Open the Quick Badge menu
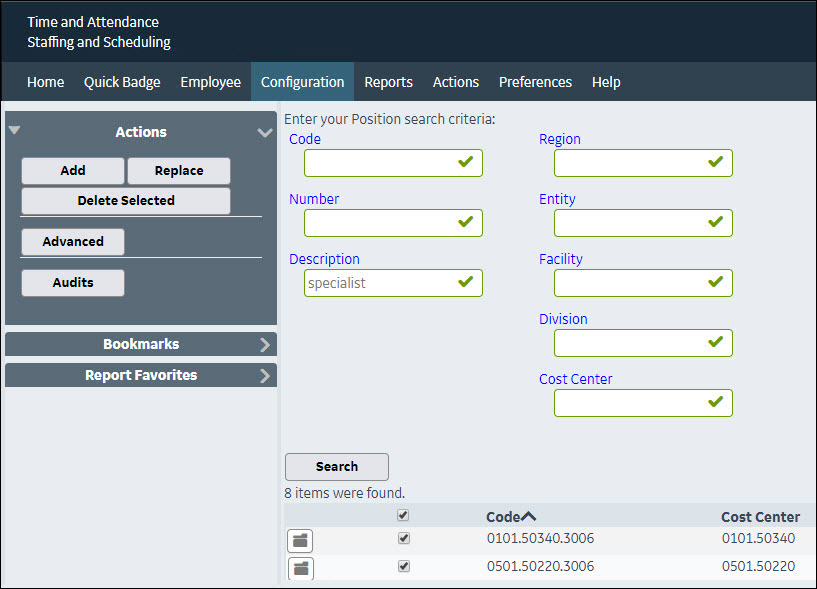This screenshot has height=589, width=817. 122,82
